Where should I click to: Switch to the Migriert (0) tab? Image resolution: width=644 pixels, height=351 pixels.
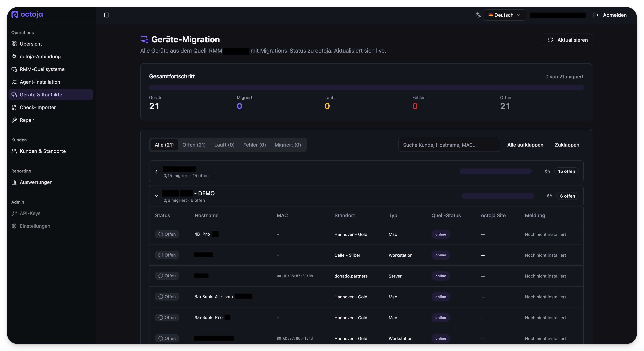[288, 145]
